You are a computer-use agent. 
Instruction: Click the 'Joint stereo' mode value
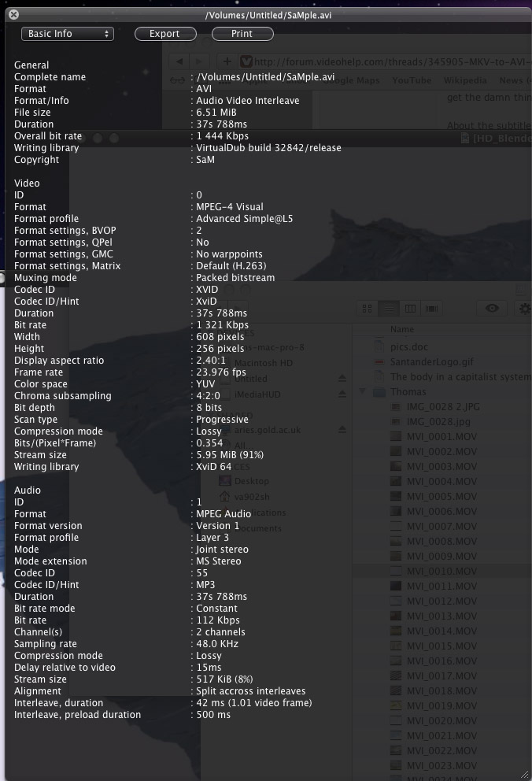[222, 549]
